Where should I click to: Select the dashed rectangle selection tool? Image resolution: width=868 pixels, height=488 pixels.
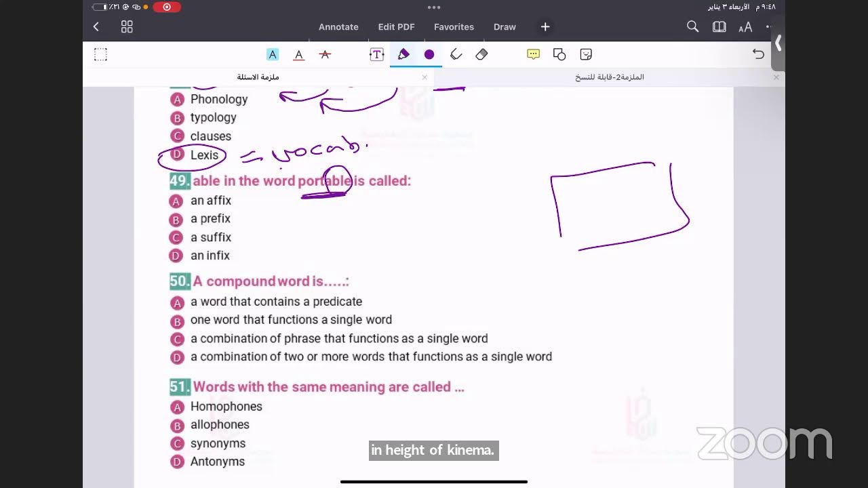point(100,55)
